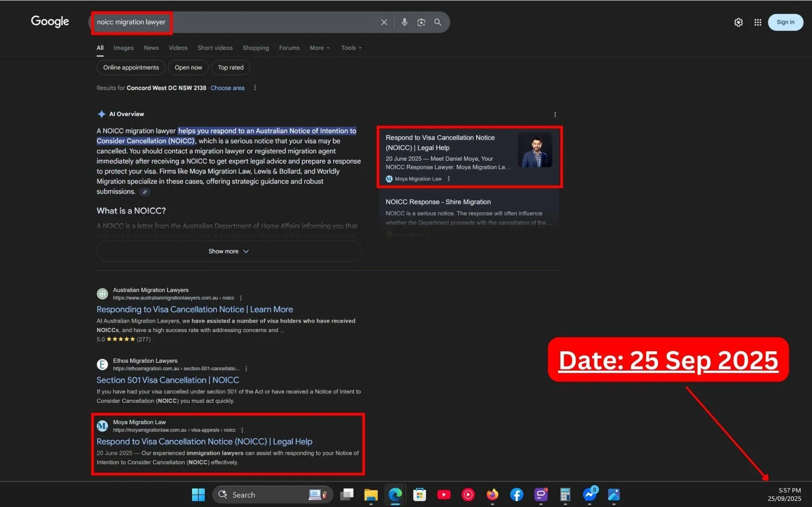The width and height of the screenshot is (812, 507).
Task: Launch Firefox from the taskbar
Action: [492, 495]
